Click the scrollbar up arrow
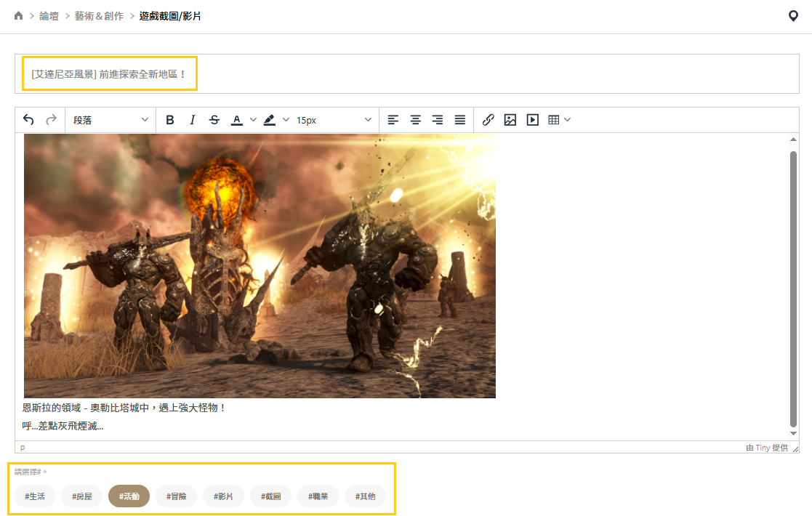The image size is (812, 516). point(793,140)
